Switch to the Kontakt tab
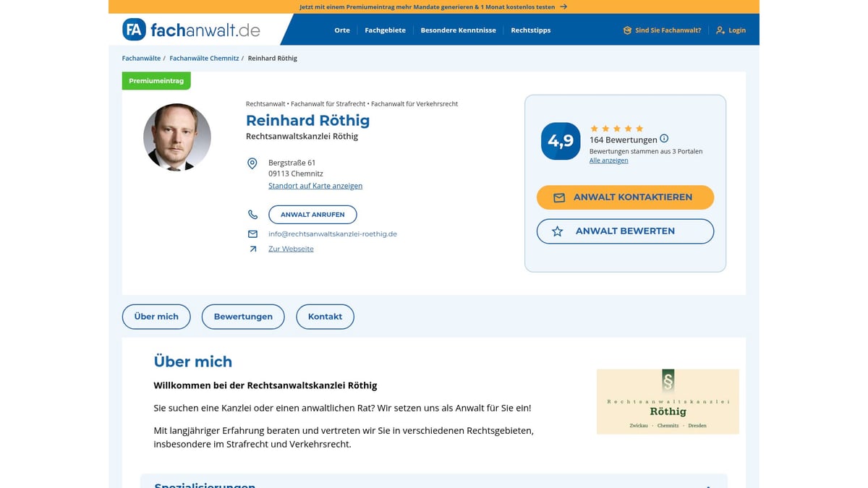 (325, 316)
